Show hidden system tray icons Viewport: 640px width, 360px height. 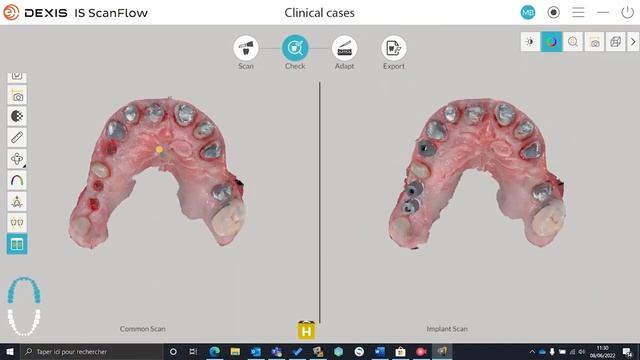pyautogui.click(x=532, y=351)
